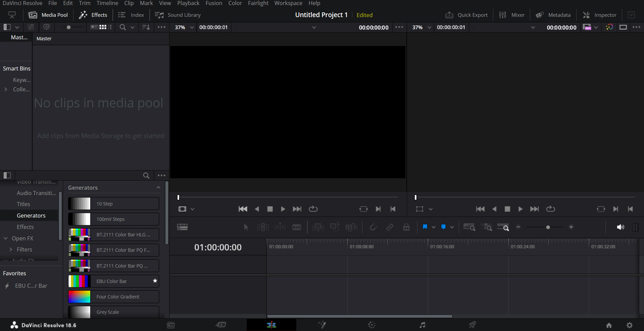Open the Workspace menu
This screenshot has height=331, width=644.
[x=288, y=3]
